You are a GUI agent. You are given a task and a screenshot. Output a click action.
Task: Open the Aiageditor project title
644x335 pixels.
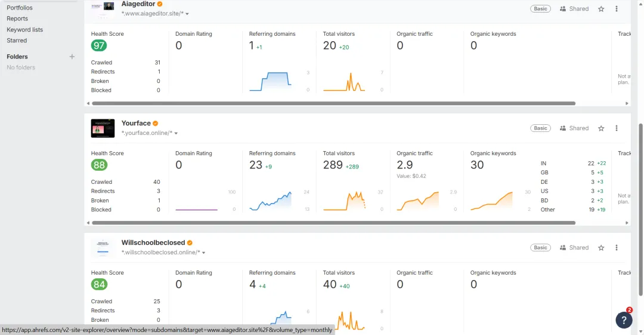(x=138, y=4)
